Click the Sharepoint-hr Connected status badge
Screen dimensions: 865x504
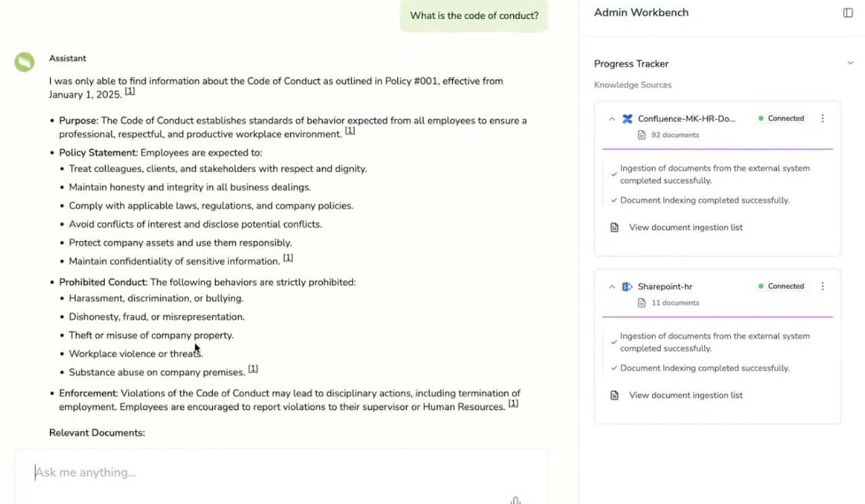(781, 287)
